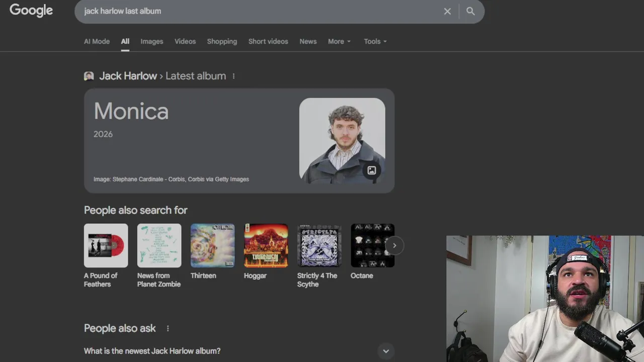Select the All results tab
This screenshot has height=362, width=644.
click(125, 41)
